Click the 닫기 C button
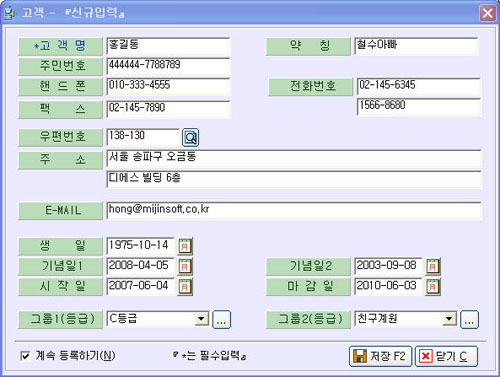The height and width of the screenshot is (377, 500). (x=446, y=356)
